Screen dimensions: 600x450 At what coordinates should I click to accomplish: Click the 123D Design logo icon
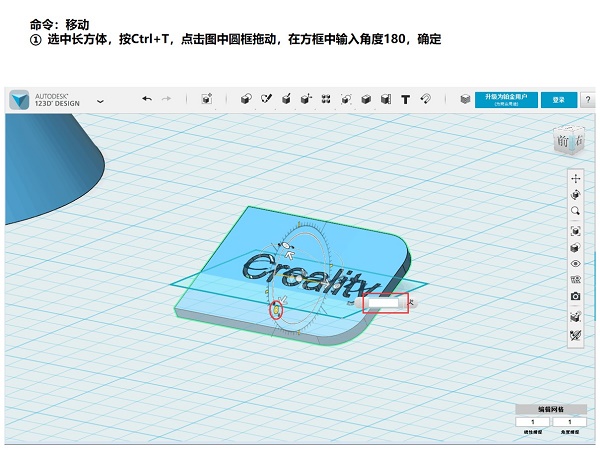pyautogui.click(x=19, y=100)
